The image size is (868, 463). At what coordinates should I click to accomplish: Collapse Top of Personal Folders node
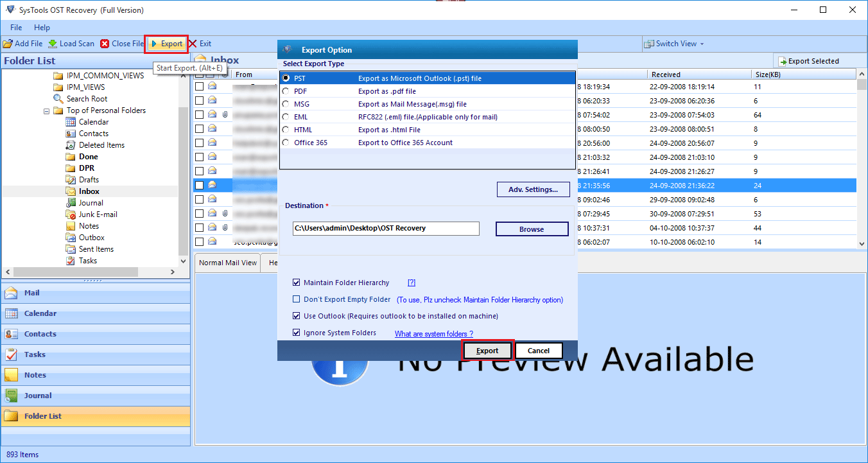(47, 111)
